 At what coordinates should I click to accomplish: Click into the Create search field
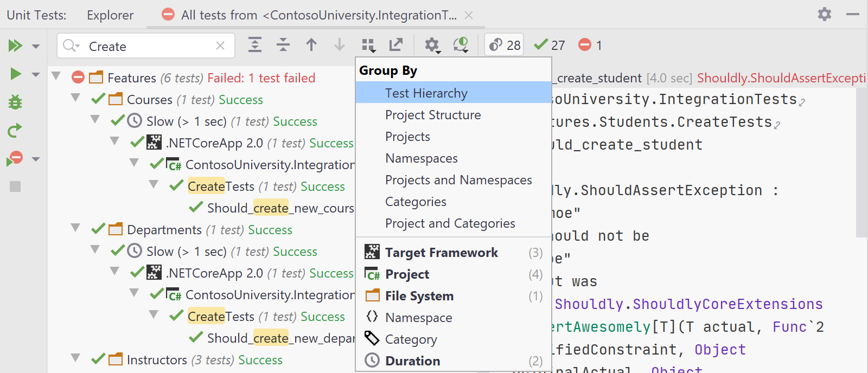[146, 46]
